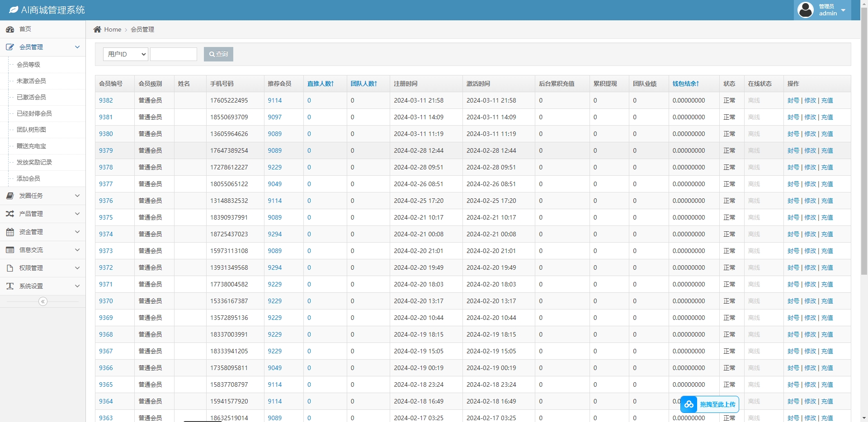Click the book icon beside 发圈任务

[x=10, y=196]
